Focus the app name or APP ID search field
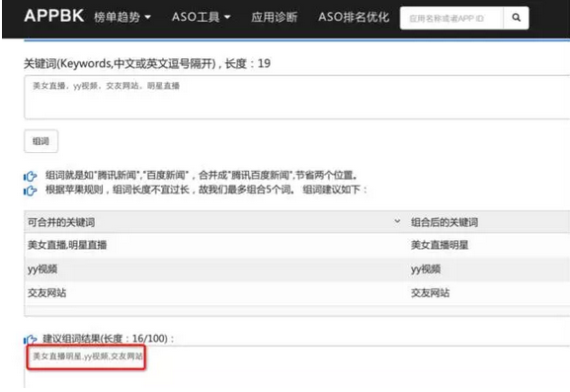Image resolution: width=570 pixels, height=392 pixels. pos(451,18)
